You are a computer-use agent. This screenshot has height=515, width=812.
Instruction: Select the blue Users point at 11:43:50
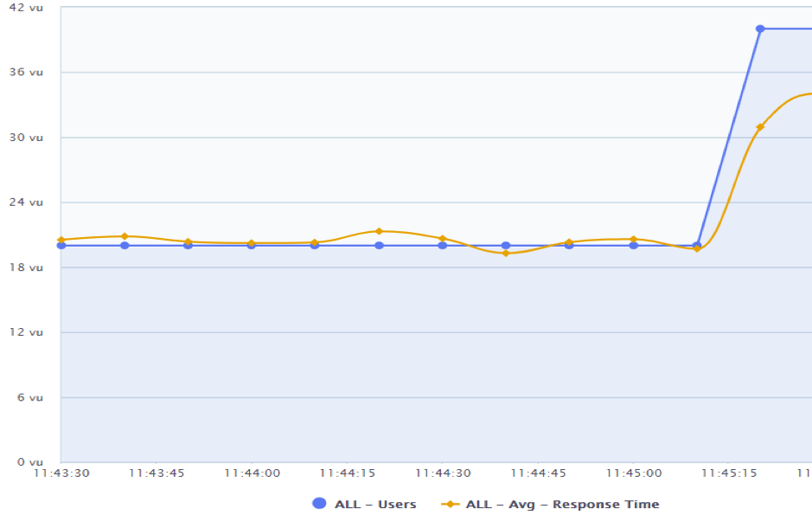click(x=188, y=246)
